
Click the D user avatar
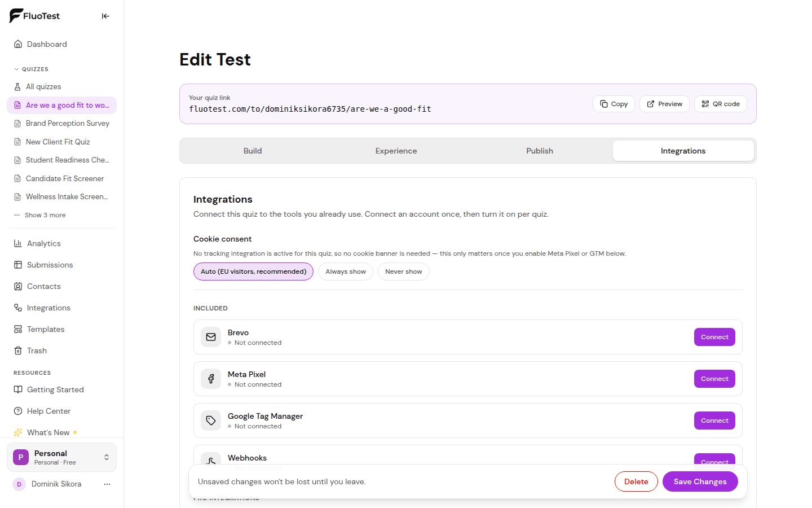[19, 484]
